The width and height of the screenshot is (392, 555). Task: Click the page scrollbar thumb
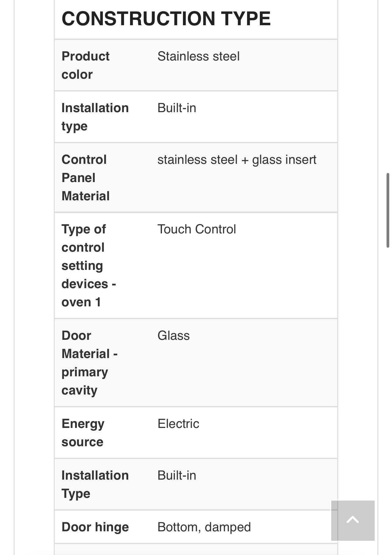(388, 210)
